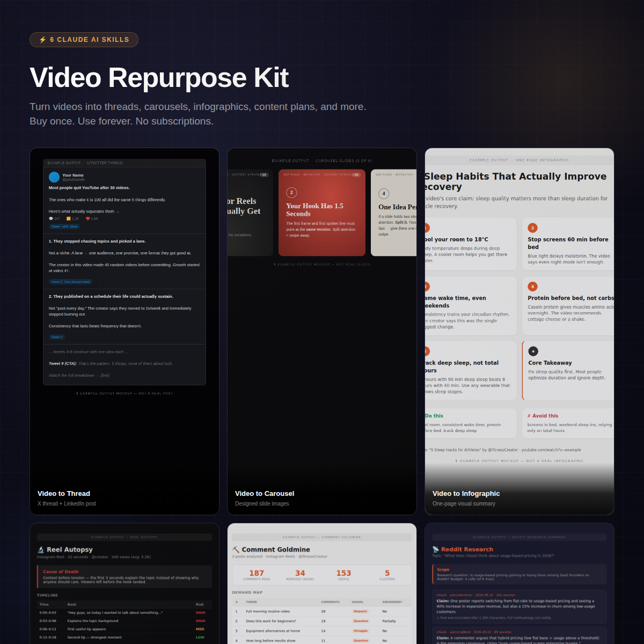Click the 187 comments read stat
Screen dimensions: 644x644
point(257,575)
